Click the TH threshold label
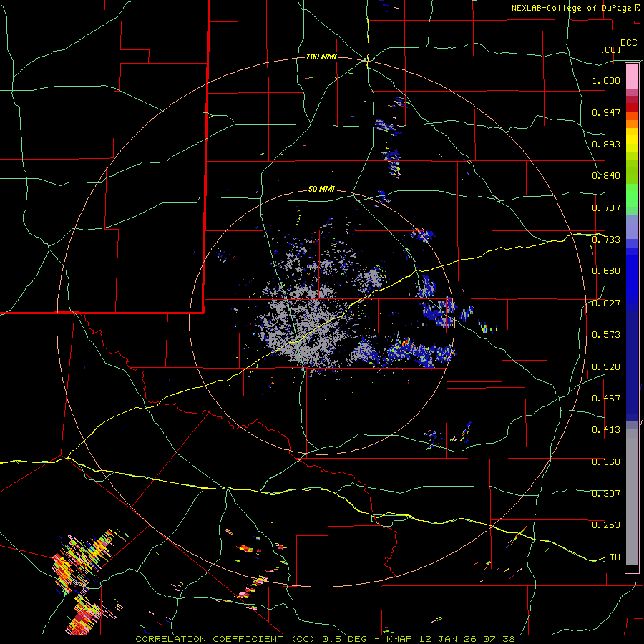 pos(615,557)
